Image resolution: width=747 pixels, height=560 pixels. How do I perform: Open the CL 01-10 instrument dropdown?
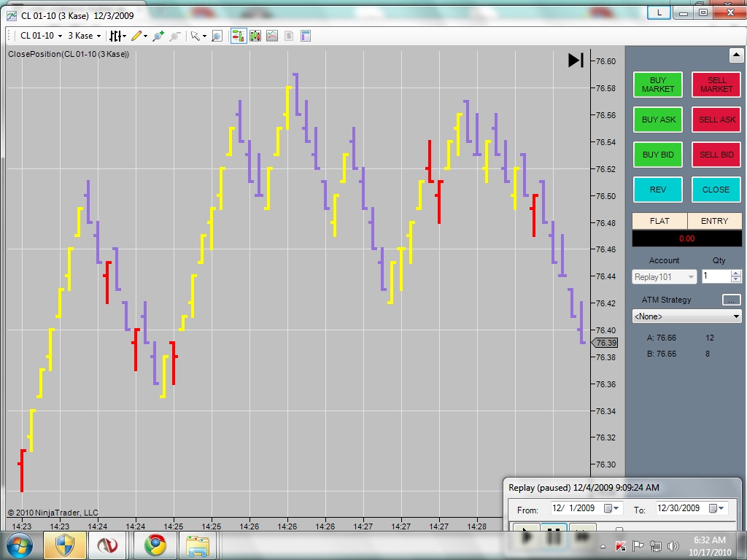pos(41,36)
